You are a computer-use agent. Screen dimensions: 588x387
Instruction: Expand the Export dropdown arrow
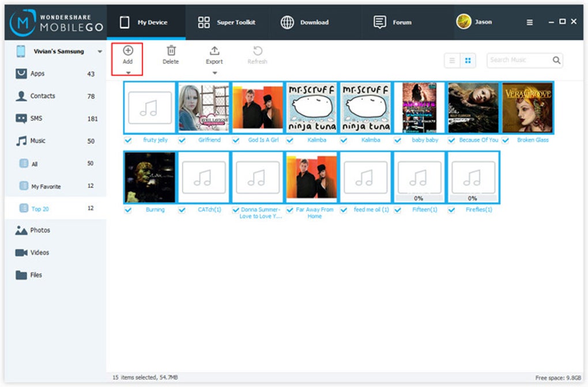(x=215, y=73)
